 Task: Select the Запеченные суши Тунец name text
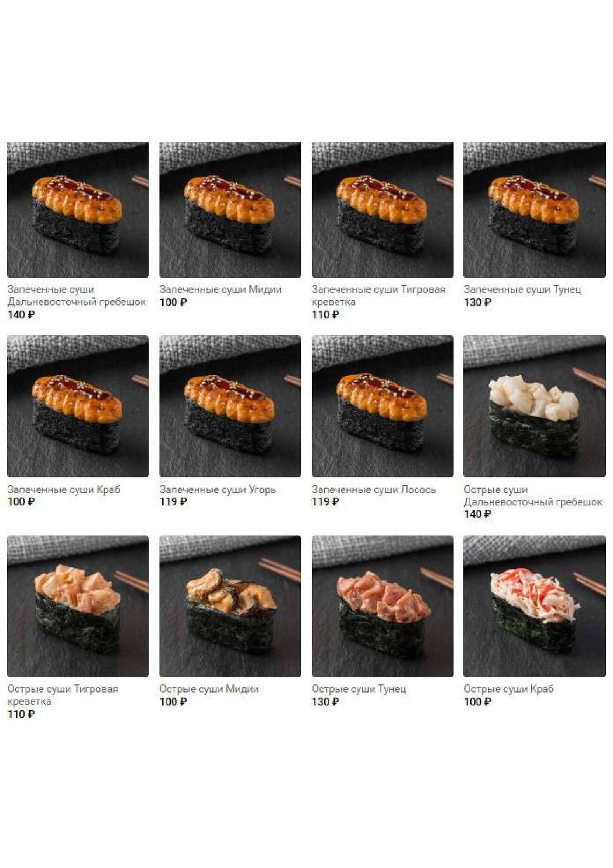tap(522, 289)
